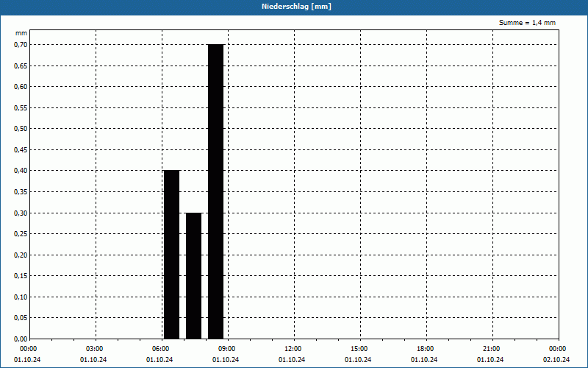Select the y-axis value '0,40'
The image size is (588, 368).
(21, 171)
